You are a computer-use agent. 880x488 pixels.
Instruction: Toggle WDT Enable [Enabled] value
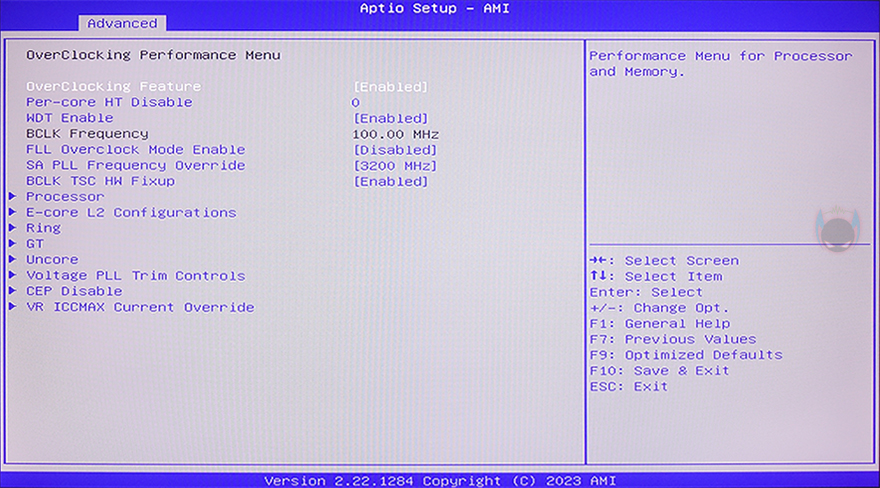[391, 118]
